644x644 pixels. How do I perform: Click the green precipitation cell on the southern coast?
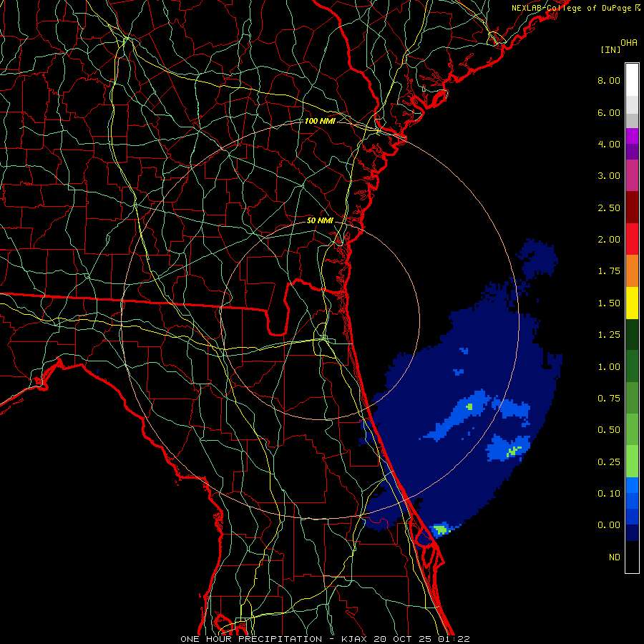coord(441,530)
